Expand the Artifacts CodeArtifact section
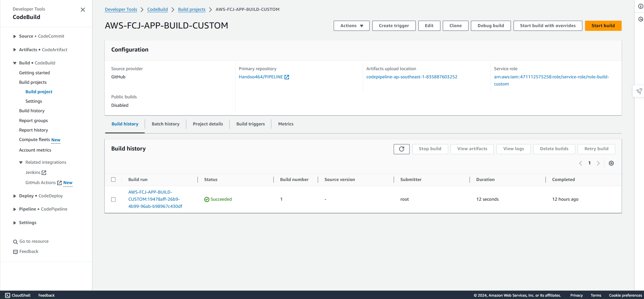Screen dimensions: 644x299 pyautogui.click(x=15, y=50)
